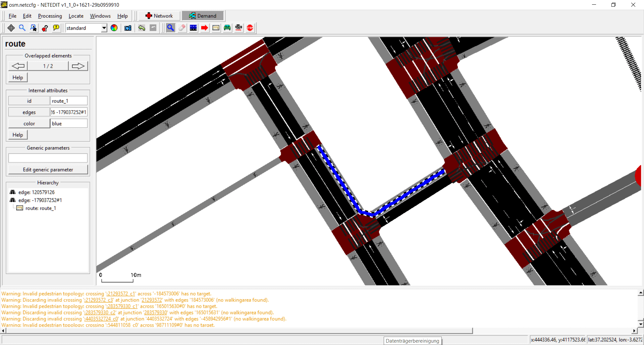Open the edit coloring schemes color wheel
Image resolution: width=644 pixels, height=345 pixels.
point(114,28)
